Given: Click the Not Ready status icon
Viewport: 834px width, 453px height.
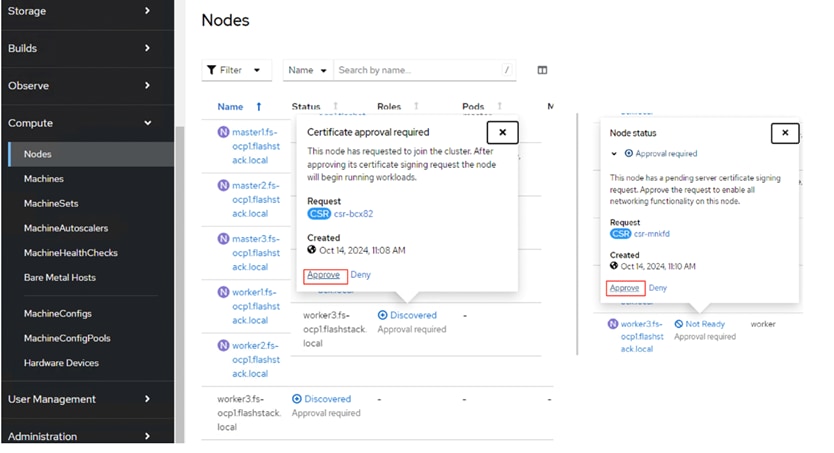Looking at the screenshot, I should click(x=679, y=324).
